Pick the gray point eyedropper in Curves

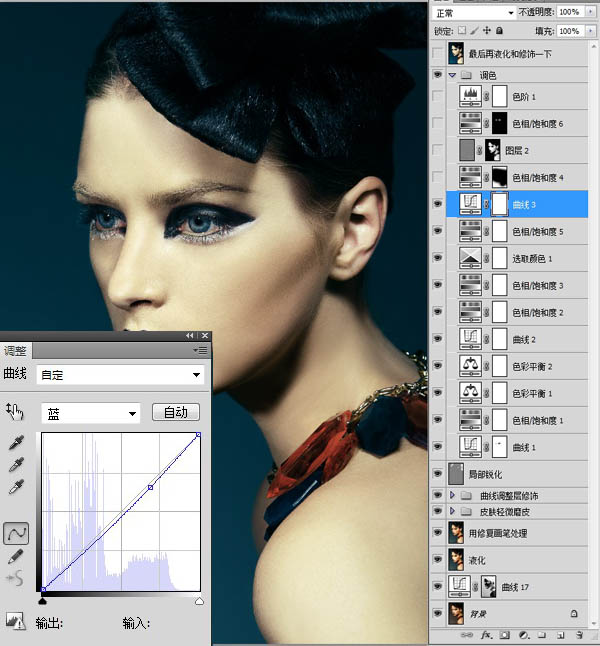tap(16, 465)
